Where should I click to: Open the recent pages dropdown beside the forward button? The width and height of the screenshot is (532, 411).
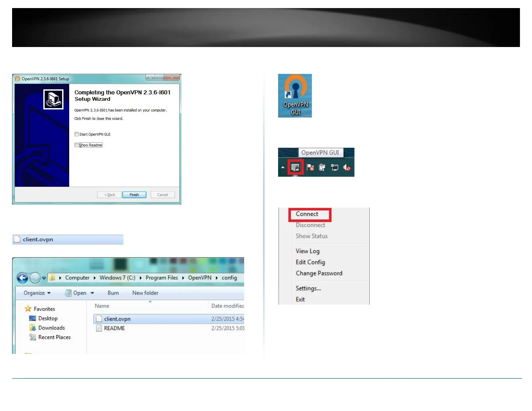tap(44, 278)
